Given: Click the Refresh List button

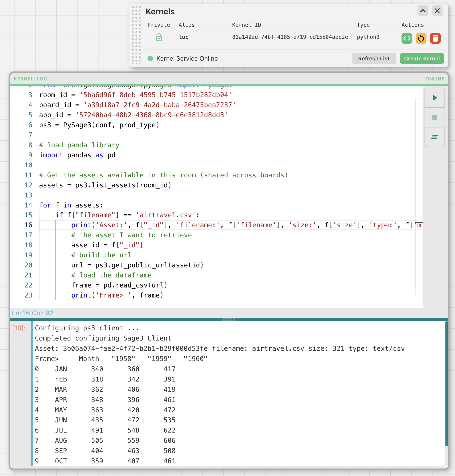Looking at the screenshot, I should [x=373, y=58].
